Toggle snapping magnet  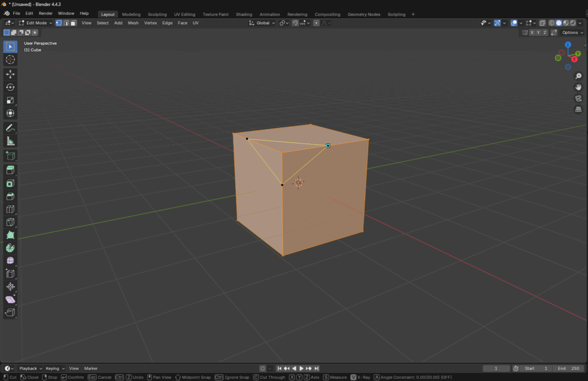point(296,23)
